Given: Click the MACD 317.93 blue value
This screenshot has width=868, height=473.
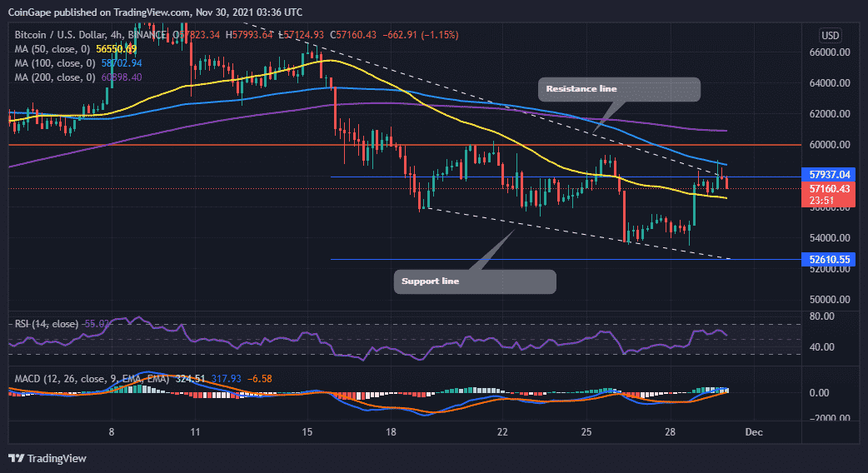Looking at the screenshot, I should [226, 379].
